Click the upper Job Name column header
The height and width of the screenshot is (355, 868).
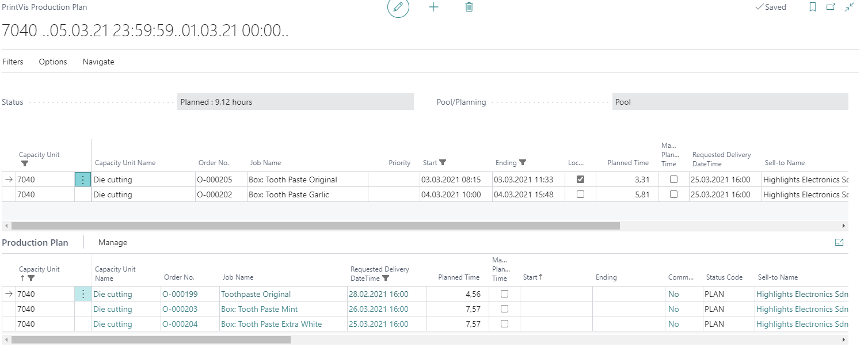(x=266, y=163)
